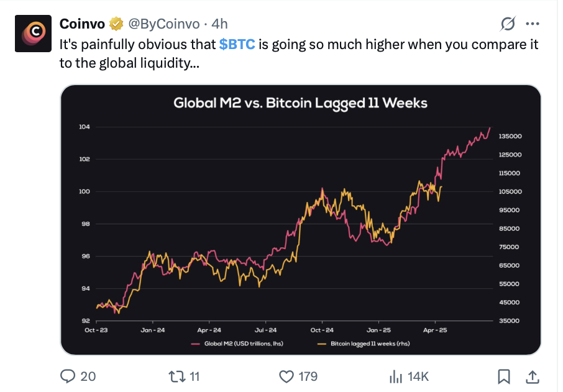Open the Grok explain-post icon
The width and height of the screenshot is (563, 392).
[508, 24]
